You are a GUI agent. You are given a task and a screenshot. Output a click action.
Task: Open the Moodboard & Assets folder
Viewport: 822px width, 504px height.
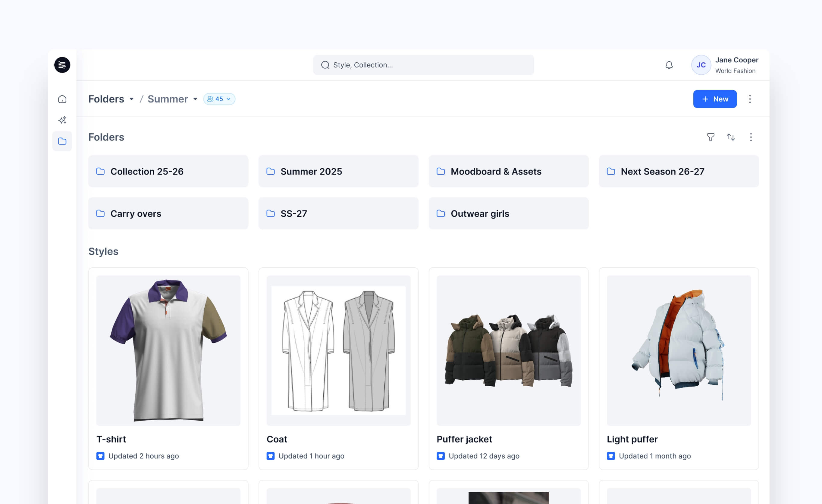tap(508, 171)
